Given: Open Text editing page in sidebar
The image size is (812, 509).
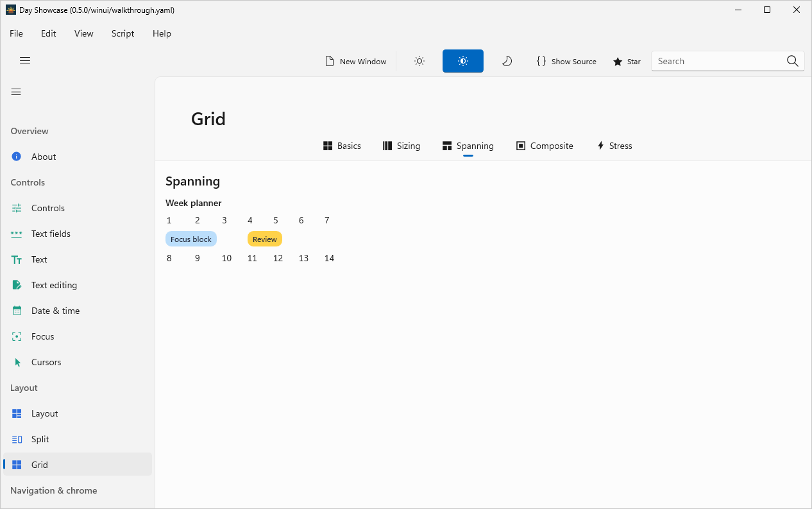Looking at the screenshot, I should click(77, 285).
